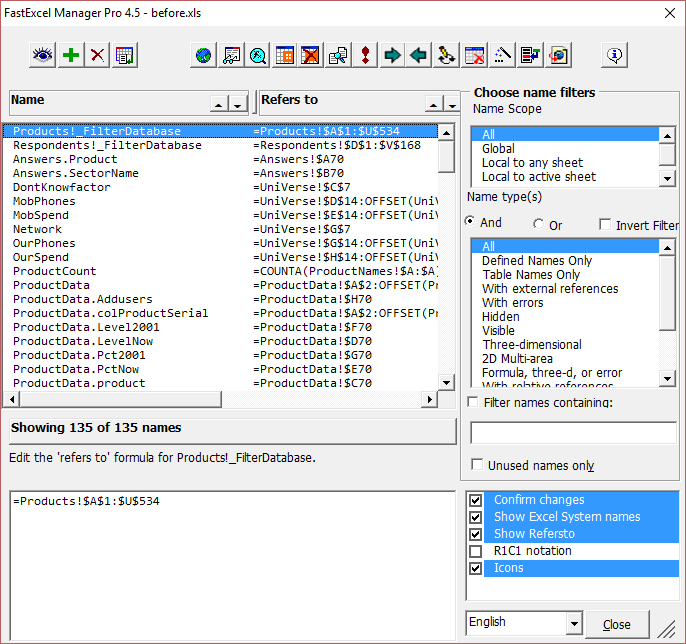The width and height of the screenshot is (686, 644).
Task: Click the filter names text field
Action: [x=574, y=433]
